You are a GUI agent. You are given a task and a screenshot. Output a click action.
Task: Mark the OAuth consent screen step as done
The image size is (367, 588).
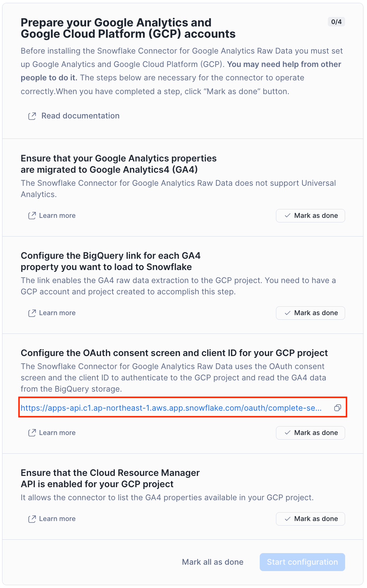(x=311, y=433)
